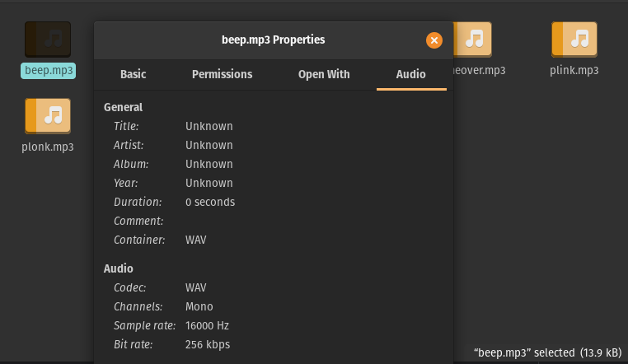Image resolution: width=628 pixels, height=364 pixels.
Task: Click the General section heading
Action: pos(123,107)
